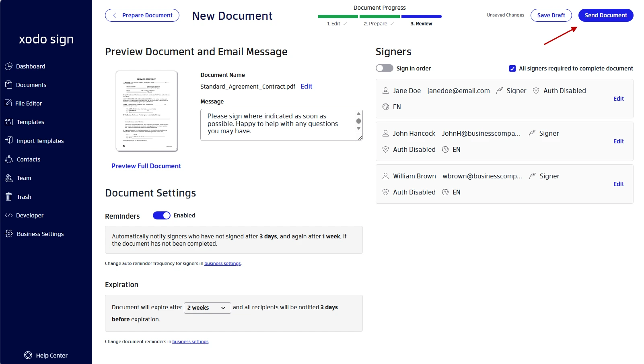Viewport: 644px width, 364px height.
Task: Click the Standard_Agreement_Contract.pdf file name
Action: (x=248, y=87)
